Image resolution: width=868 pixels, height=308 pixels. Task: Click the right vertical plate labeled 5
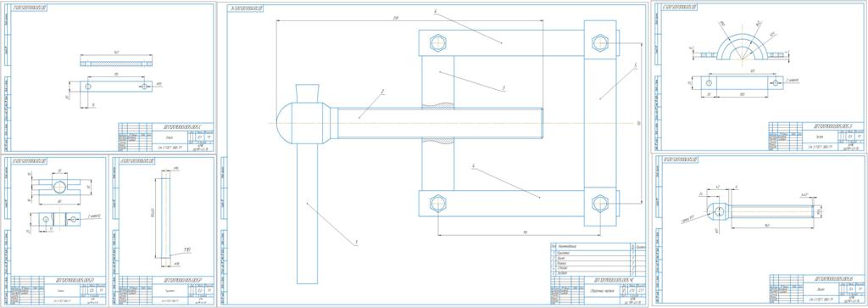(599, 123)
